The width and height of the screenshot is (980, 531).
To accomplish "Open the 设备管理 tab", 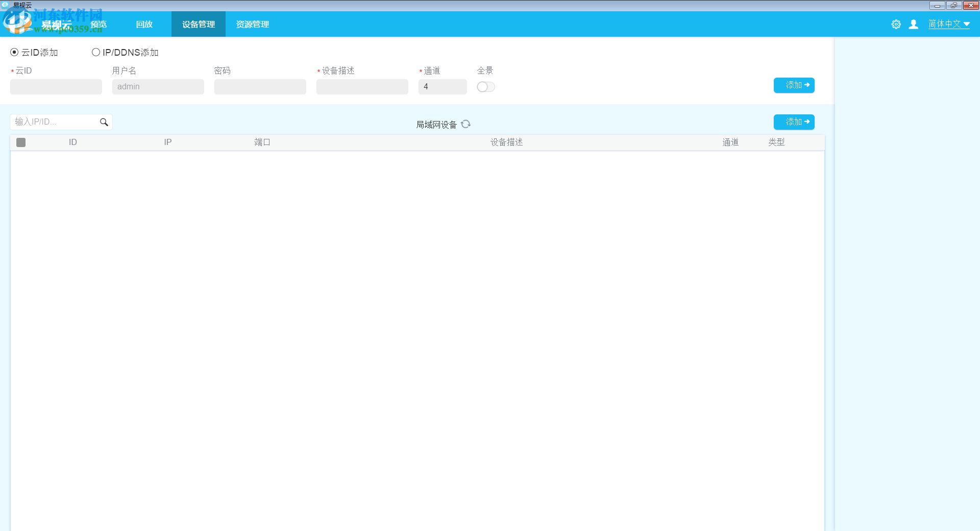I will coord(199,24).
